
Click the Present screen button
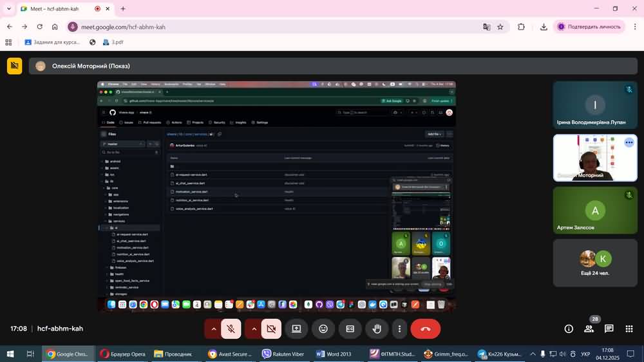(296, 329)
